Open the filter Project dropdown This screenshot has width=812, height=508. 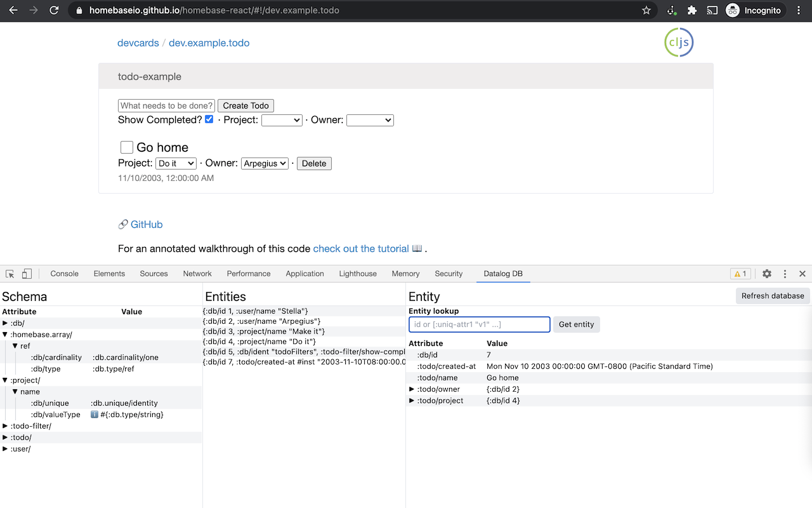click(x=282, y=120)
